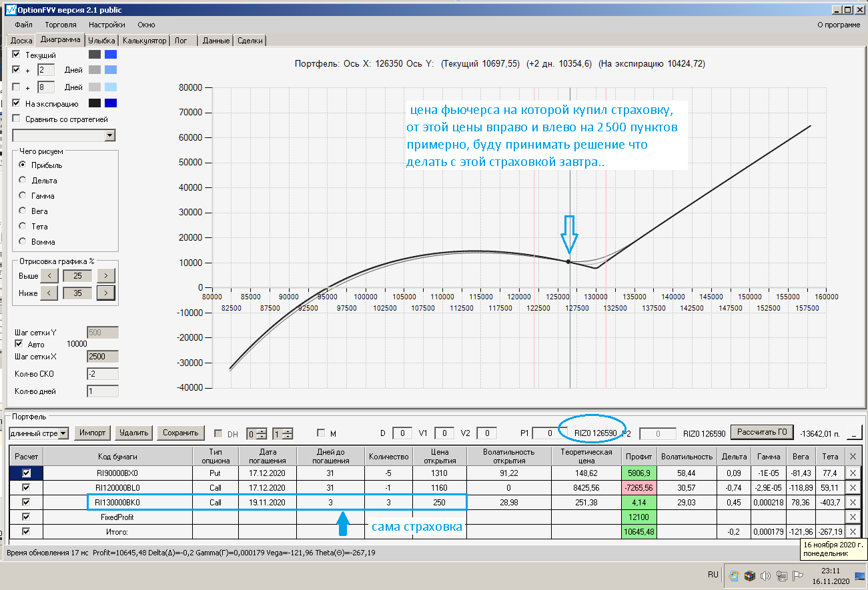Open the 'Файл' menu

click(x=23, y=25)
